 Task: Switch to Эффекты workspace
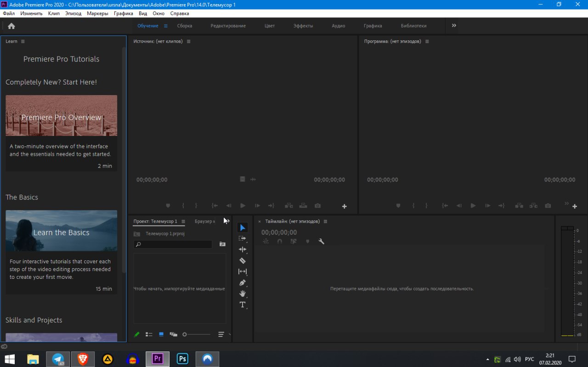click(x=303, y=26)
